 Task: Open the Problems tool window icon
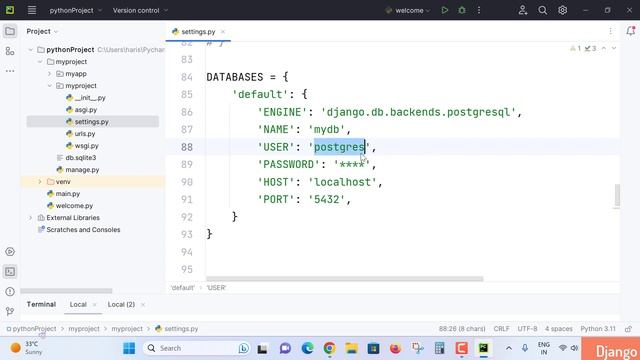tap(10, 291)
